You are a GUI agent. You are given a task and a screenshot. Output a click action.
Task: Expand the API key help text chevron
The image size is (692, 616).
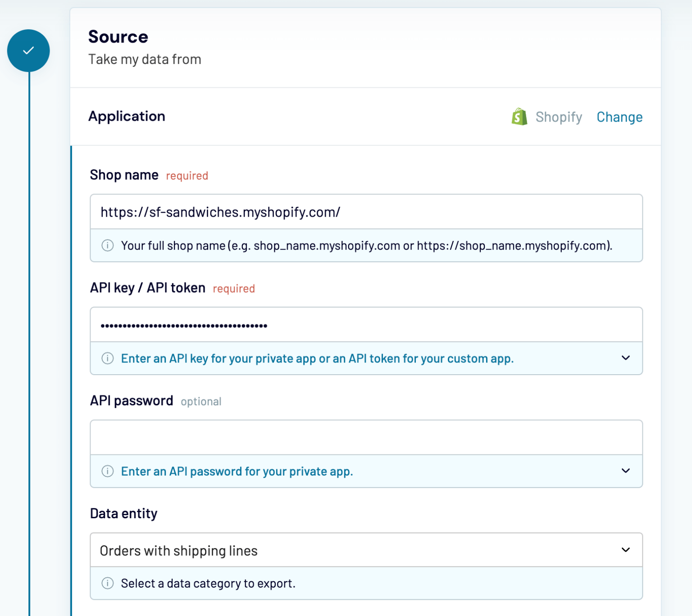click(625, 358)
